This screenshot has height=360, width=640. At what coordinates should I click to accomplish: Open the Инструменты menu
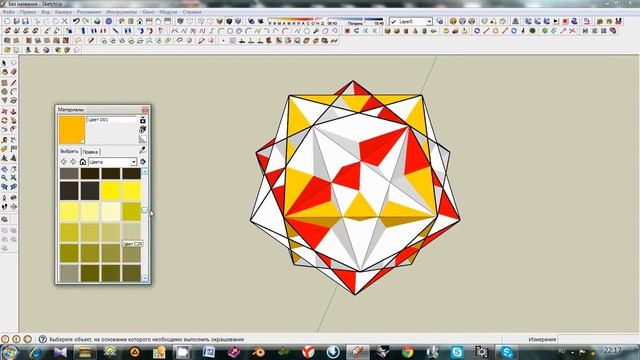click(x=121, y=12)
